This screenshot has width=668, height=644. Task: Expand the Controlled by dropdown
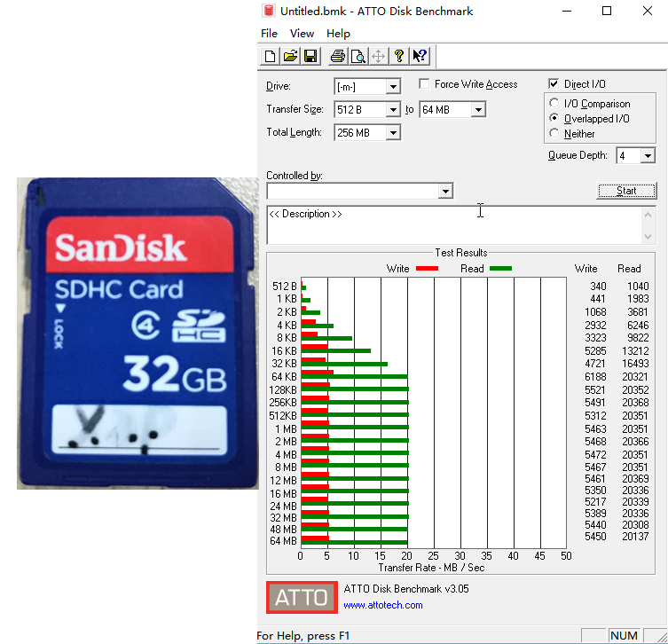coord(445,191)
